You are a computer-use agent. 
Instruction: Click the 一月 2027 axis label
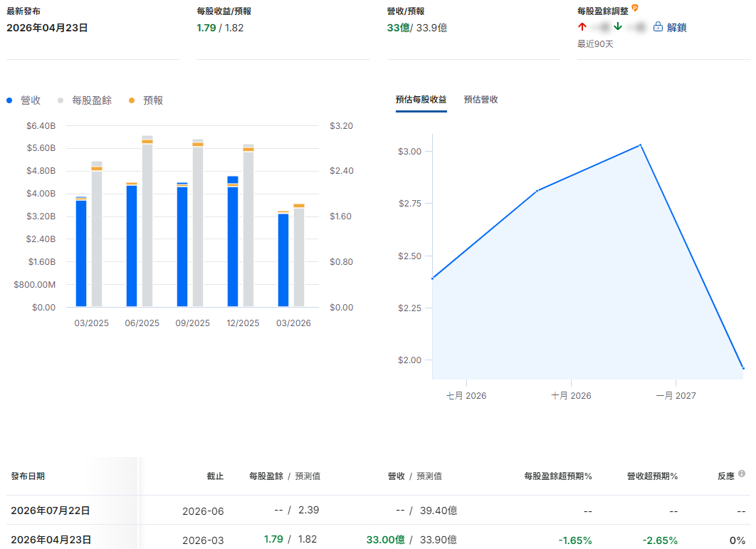676,396
